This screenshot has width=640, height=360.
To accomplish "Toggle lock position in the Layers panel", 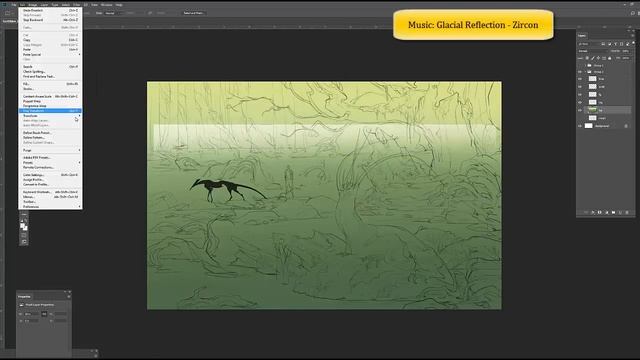I will click(598, 58).
